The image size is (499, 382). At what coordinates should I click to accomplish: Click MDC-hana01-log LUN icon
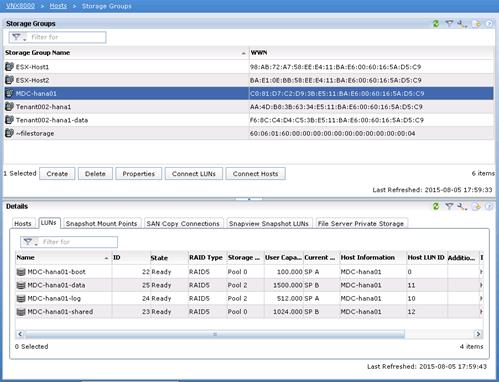pos(21,299)
